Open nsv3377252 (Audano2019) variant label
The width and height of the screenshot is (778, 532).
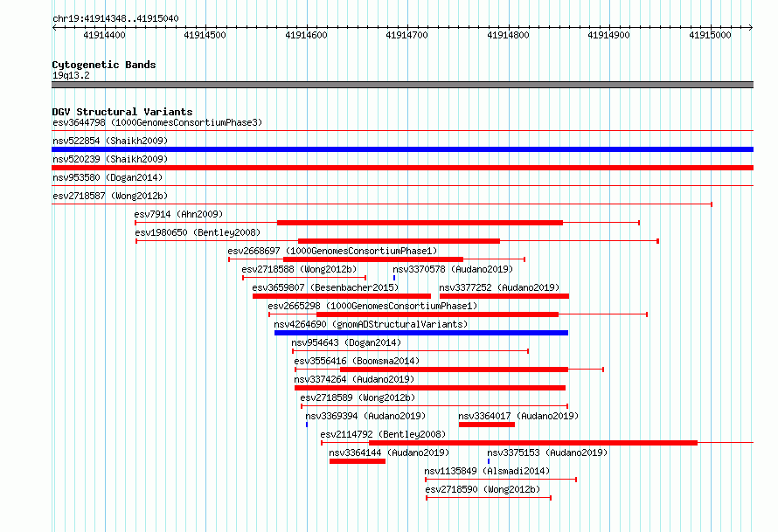coord(499,287)
